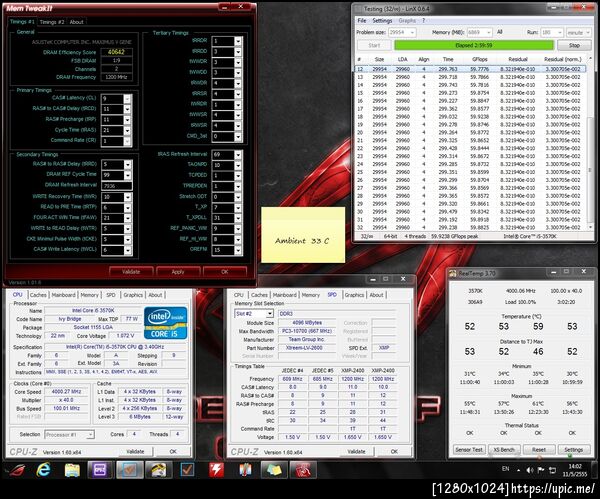This screenshot has height=499, width=600.
Task: Open the LinX Settings menu
Action: pos(382,20)
